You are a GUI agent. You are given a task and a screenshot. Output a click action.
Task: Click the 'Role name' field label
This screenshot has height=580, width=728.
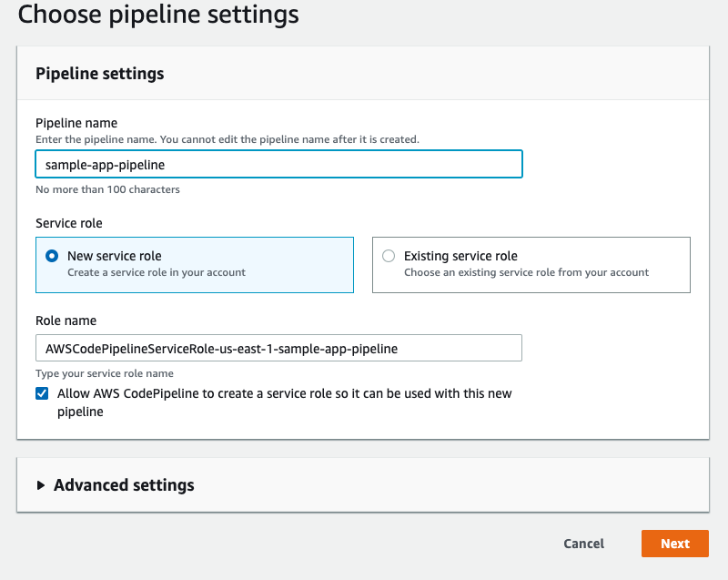[x=66, y=321]
